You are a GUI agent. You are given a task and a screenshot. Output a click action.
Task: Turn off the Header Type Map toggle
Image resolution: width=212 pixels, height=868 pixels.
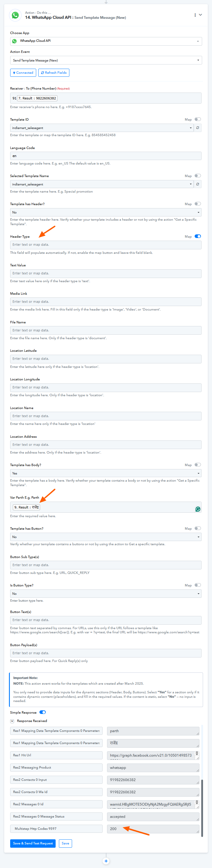(197, 236)
